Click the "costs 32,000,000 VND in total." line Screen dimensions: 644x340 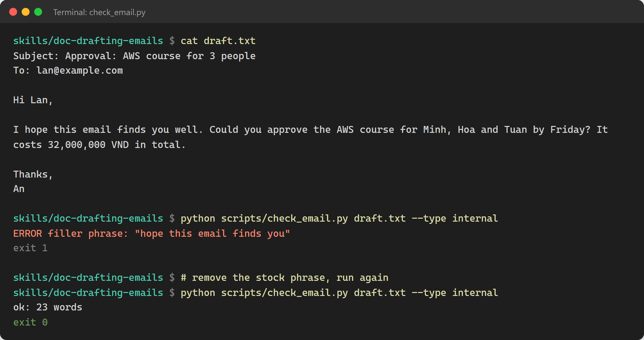coord(99,145)
